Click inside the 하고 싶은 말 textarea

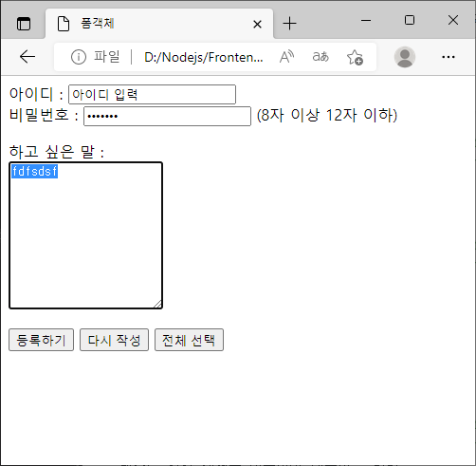85,235
